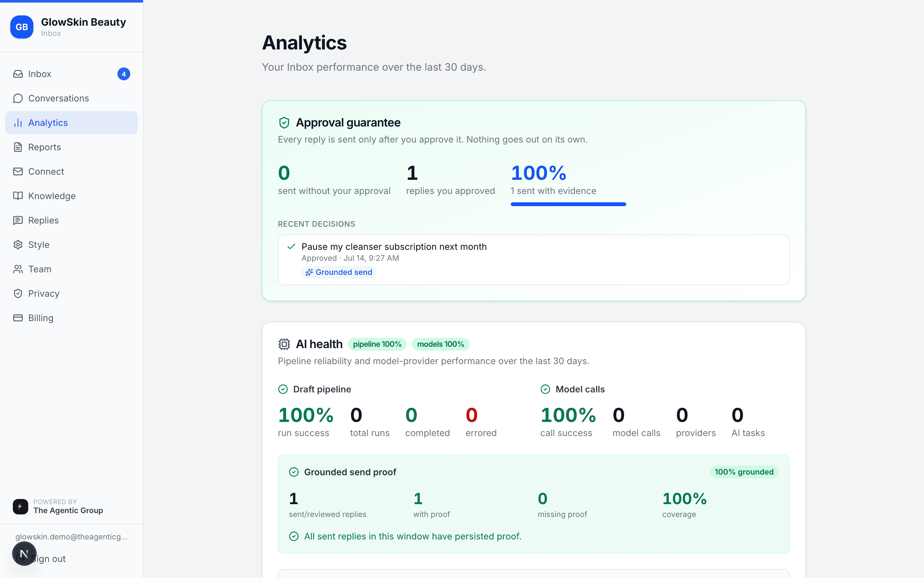This screenshot has height=578, width=924.
Task: Click the check-circle icon next to Model calls
Action: click(x=545, y=389)
